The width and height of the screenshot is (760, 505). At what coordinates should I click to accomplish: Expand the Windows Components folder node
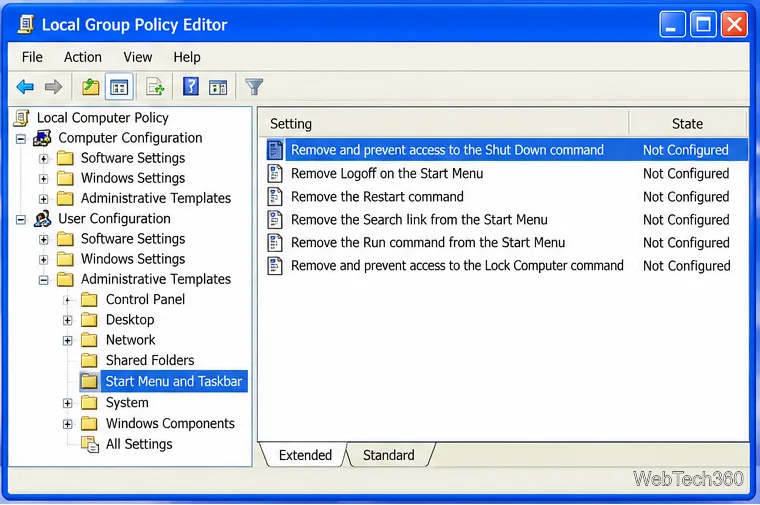coord(67,425)
